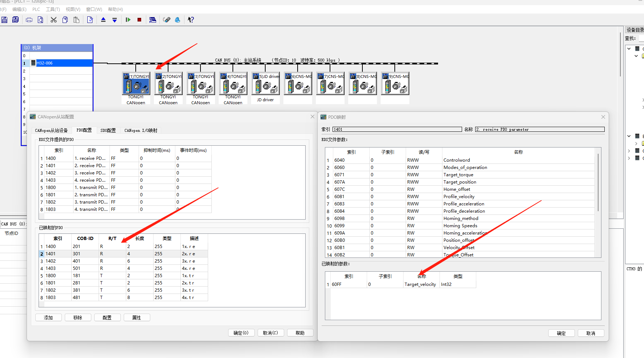Image resolution: width=644 pixels, height=358 pixels.
Task: Open the 帮助(H) menu
Action: click(x=115, y=9)
